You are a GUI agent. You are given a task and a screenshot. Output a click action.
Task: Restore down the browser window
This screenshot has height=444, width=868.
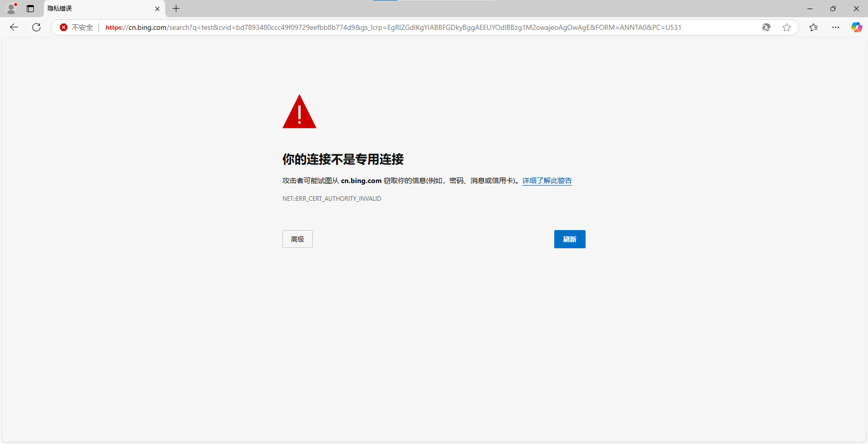833,9
